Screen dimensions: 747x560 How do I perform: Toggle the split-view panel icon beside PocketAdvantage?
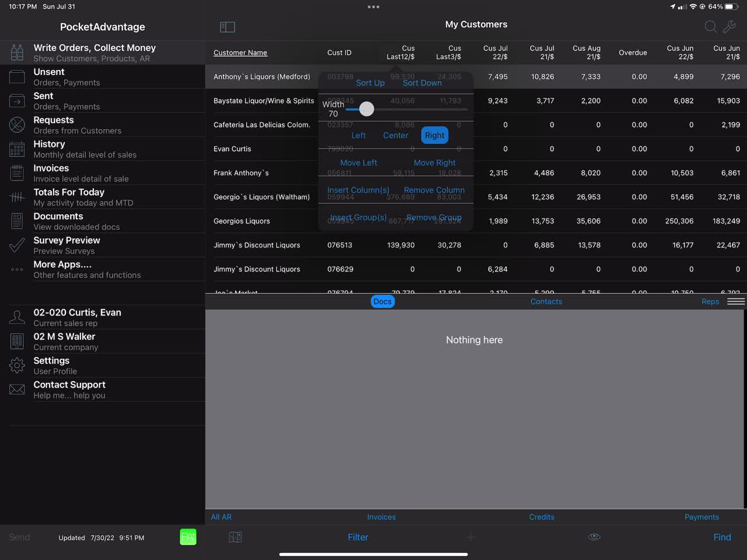coord(227,26)
